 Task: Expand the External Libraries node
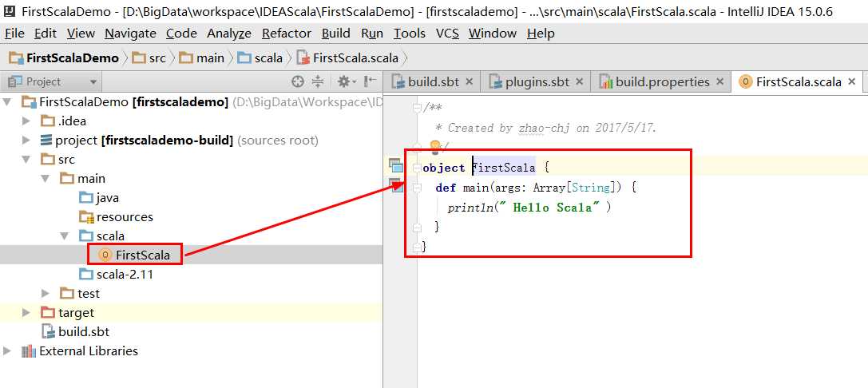coord(7,351)
